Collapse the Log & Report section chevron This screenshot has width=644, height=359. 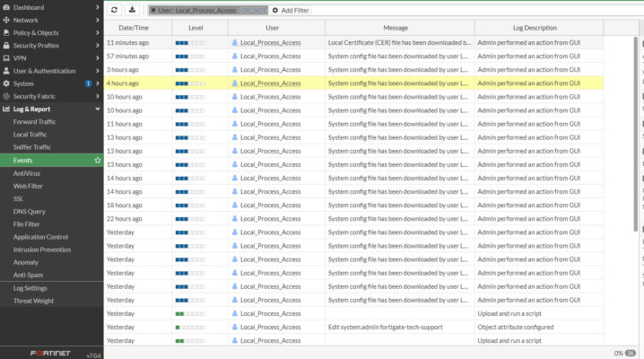[x=98, y=109]
